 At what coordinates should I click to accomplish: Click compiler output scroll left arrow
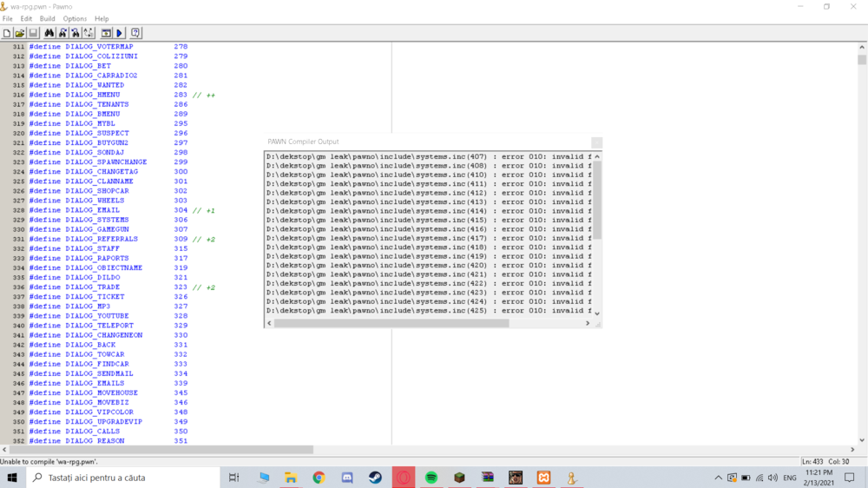(x=270, y=323)
